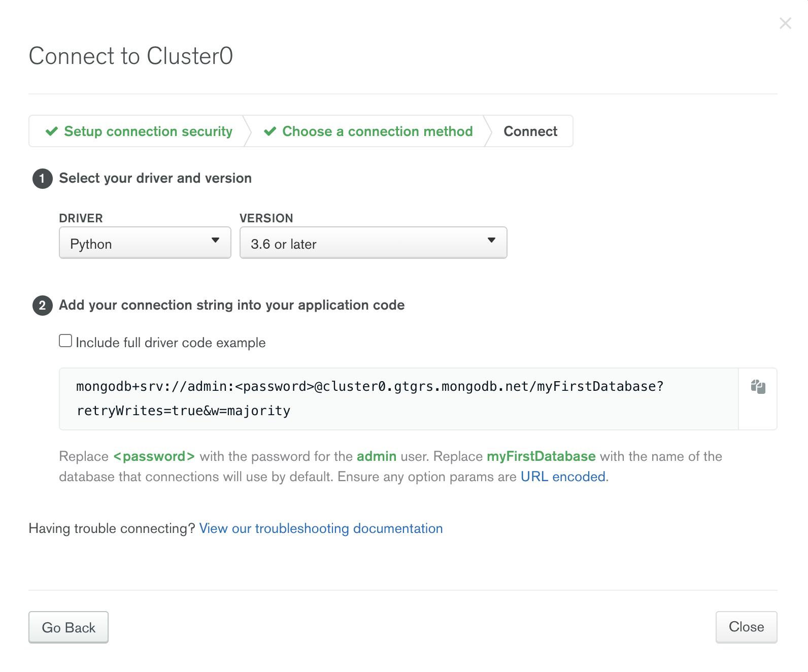The width and height of the screenshot is (808, 672).
Task: Click the Select your driver and version heading
Action: pyautogui.click(x=155, y=178)
